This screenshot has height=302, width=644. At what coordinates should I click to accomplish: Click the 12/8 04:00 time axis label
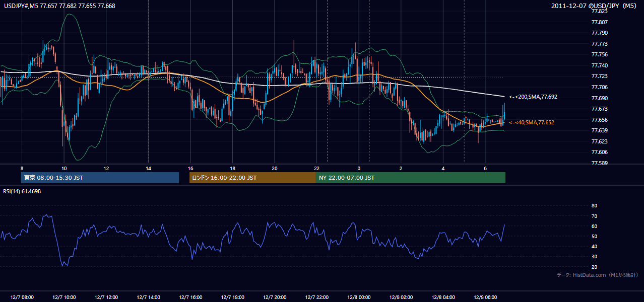coord(443,297)
